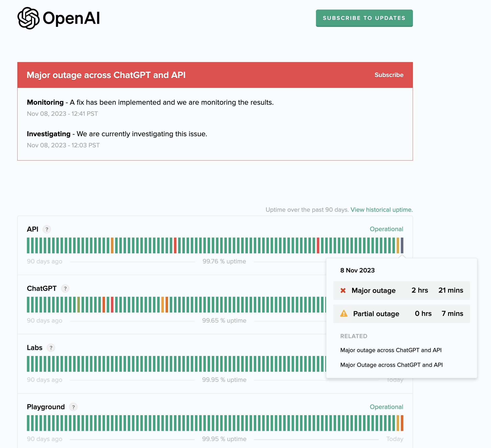Click the 'Nov 08, 2023 - 12:41 PST' timestamp
This screenshot has width=491, height=448.
point(62,114)
